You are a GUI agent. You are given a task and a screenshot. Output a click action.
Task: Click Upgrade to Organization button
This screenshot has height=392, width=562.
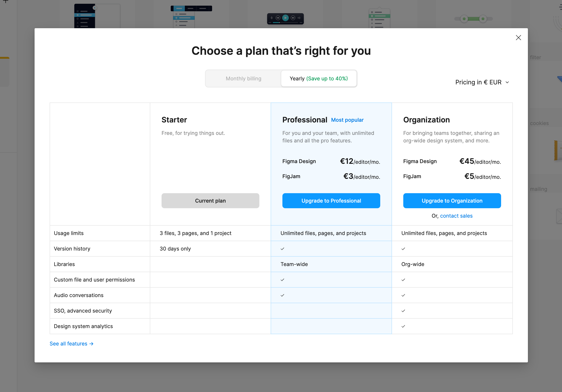pos(452,201)
